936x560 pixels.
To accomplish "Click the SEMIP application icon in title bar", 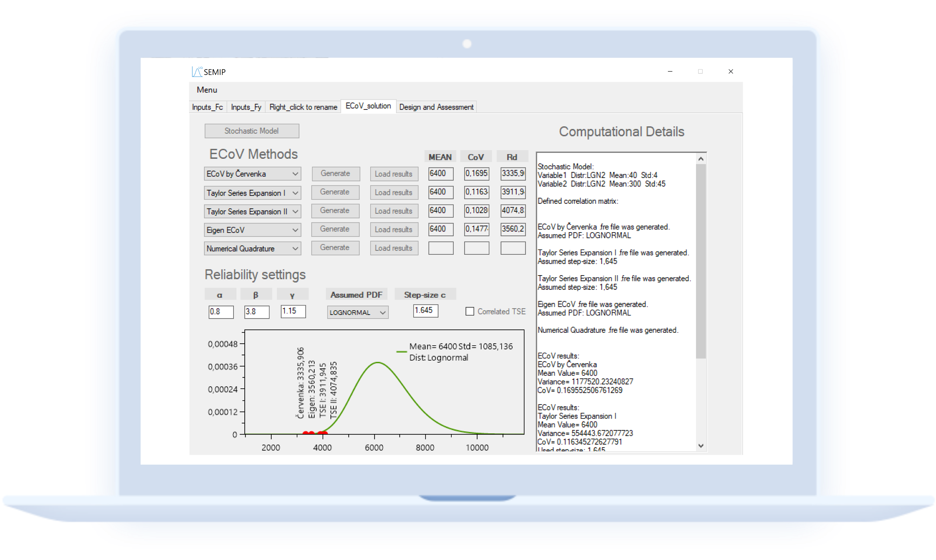I will point(196,72).
